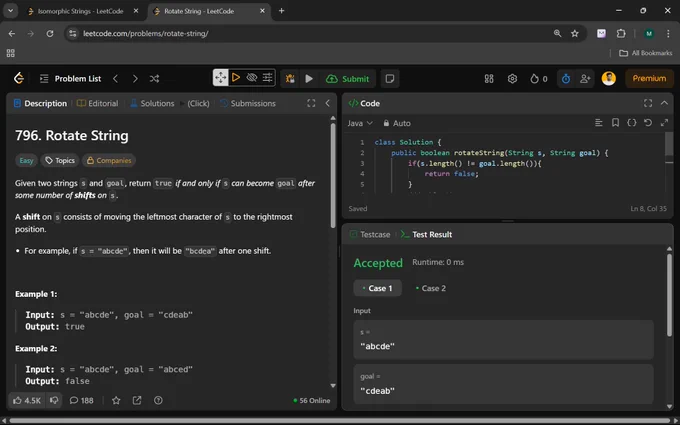Viewport: 680px width, 425px height.
Task: Click the LeetCode logo icon
Action: pyautogui.click(x=19, y=78)
